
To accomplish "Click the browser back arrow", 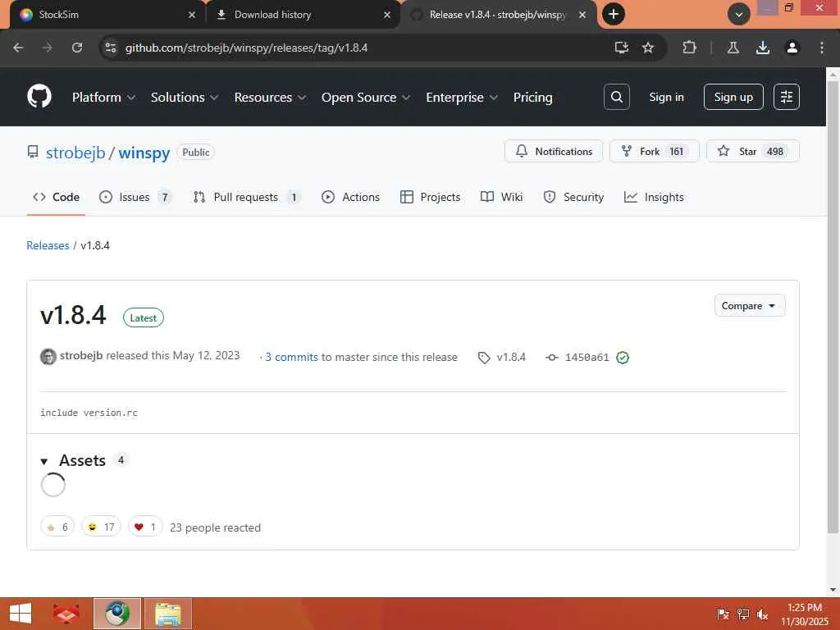I will 18,48.
